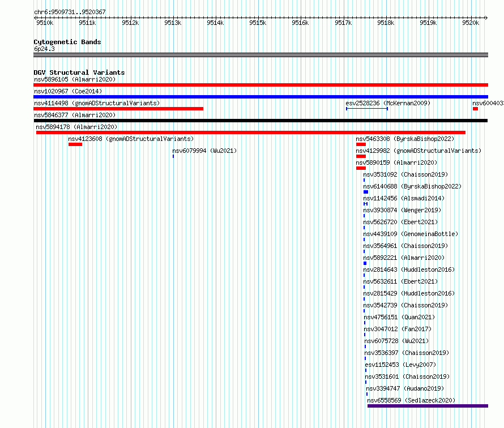Image resolution: width=504 pixels, height=428 pixels.
Task: Open esv1152453 (Levy2007) label
Action: 400,365
